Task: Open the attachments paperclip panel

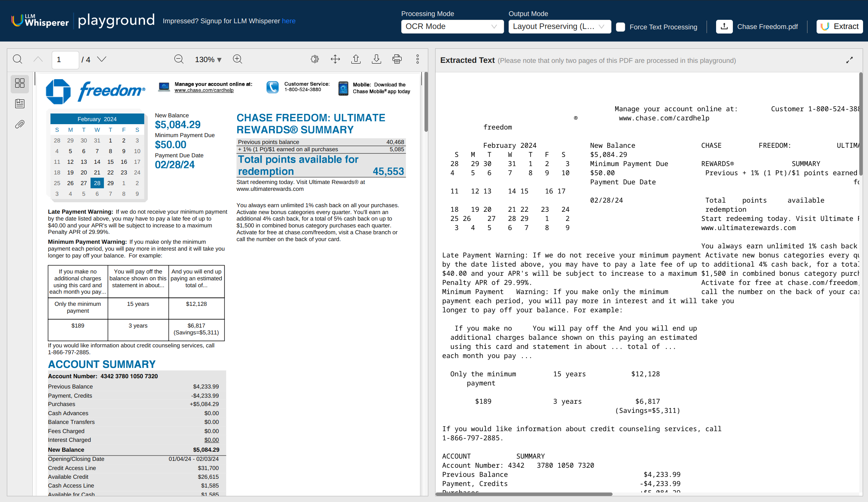Action: coord(20,124)
